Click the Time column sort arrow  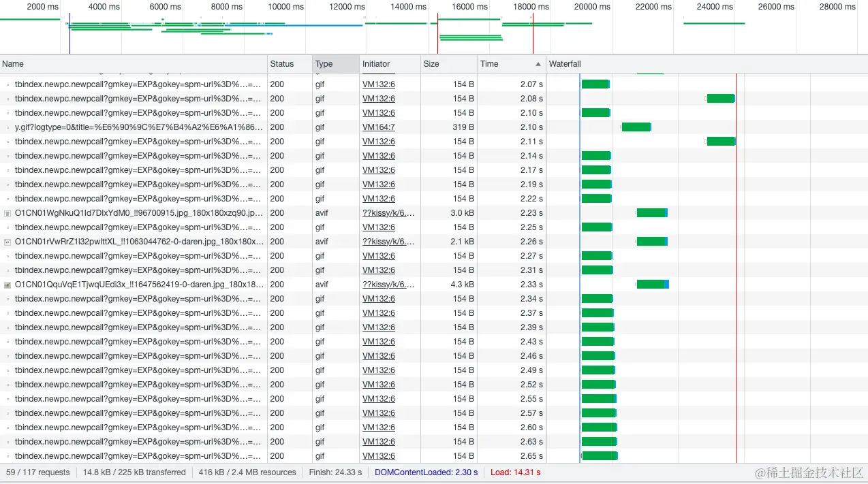(538, 64)
